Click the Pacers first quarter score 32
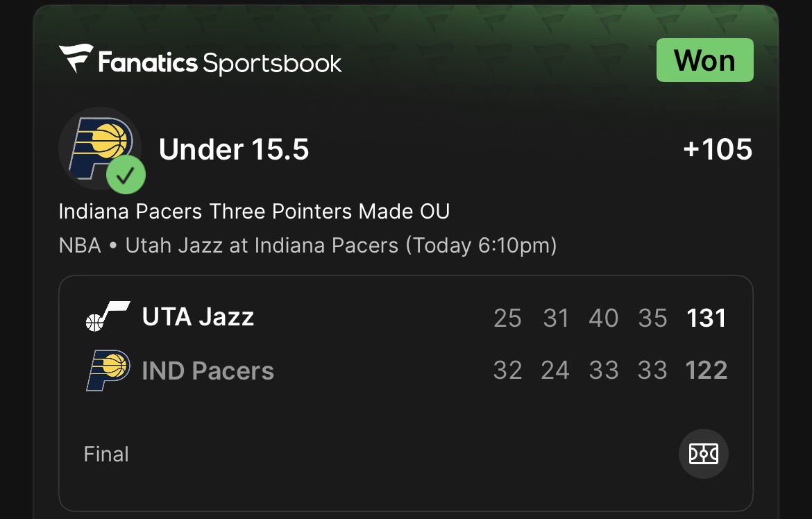The height and width of the screenshot is (519, 812). (507, 371)
